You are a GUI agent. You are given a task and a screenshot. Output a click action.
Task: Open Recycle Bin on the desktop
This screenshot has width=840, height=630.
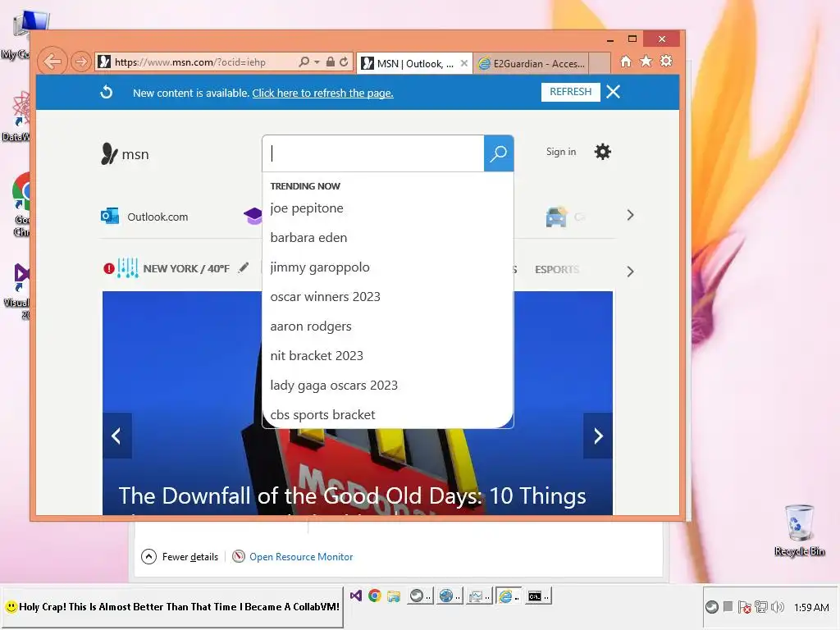[799, 530]
